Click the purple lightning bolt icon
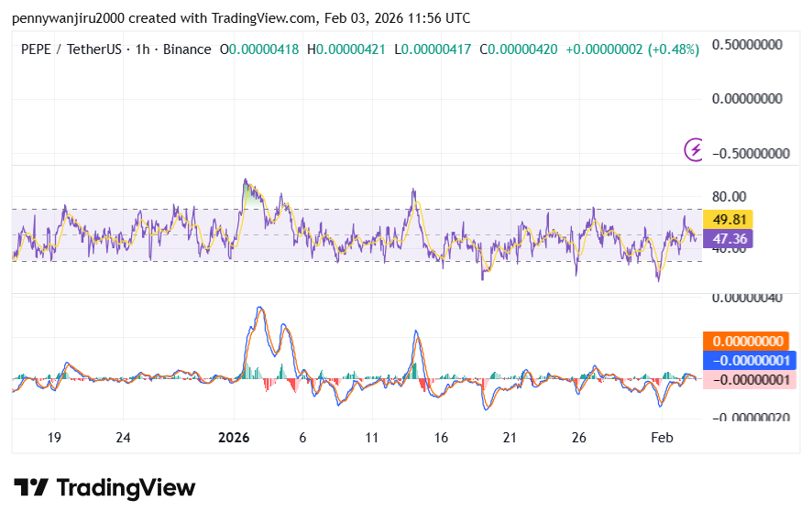 coord(695,148)
